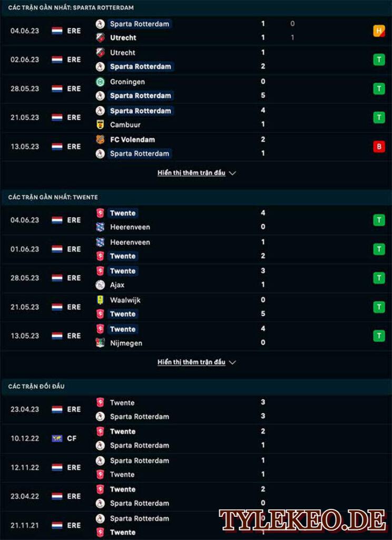Screen dimensions: 392x540
Task: Open the Utrecht team link in the 04.06.23 match
Action: 123,38
